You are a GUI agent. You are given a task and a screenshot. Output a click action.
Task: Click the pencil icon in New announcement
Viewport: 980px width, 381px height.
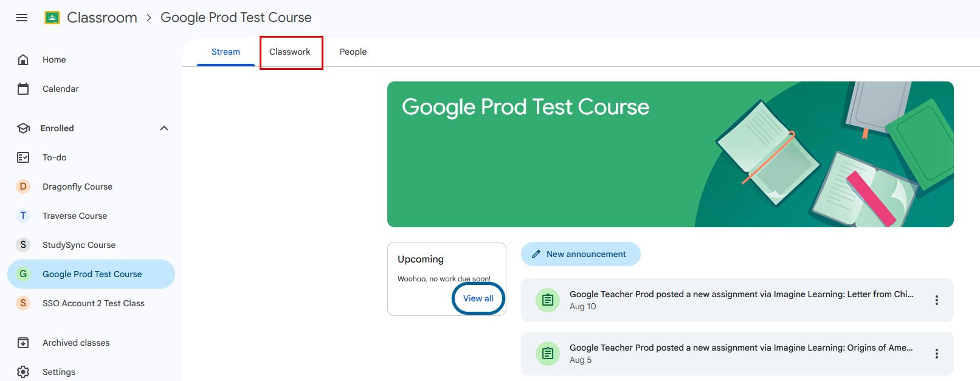pos(536,254)
